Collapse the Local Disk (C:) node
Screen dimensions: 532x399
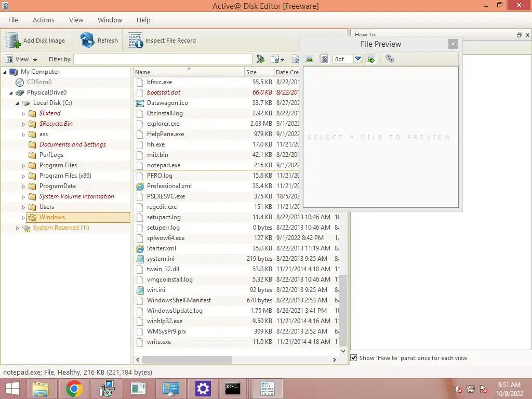coord(17,103)
